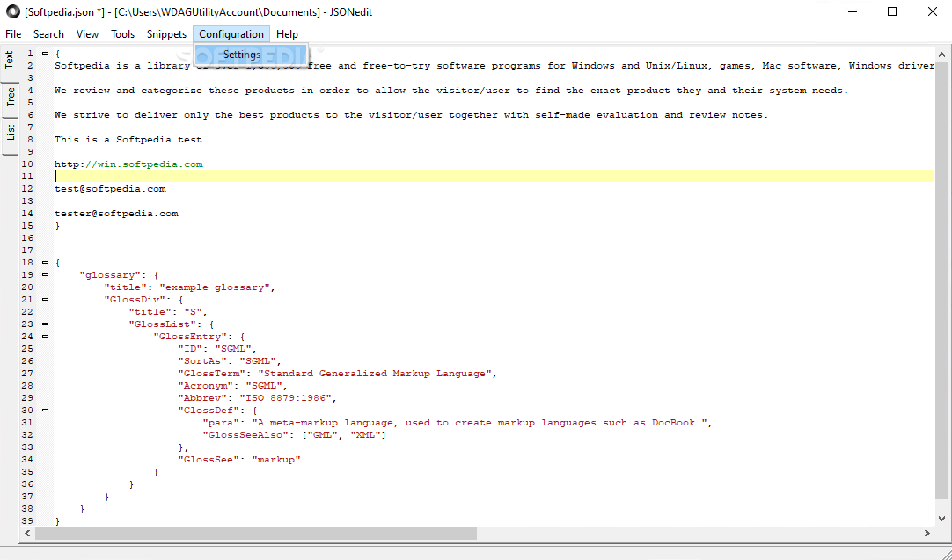Open the Tools menu
Screen dimensions: 952x560
point(122,34)
